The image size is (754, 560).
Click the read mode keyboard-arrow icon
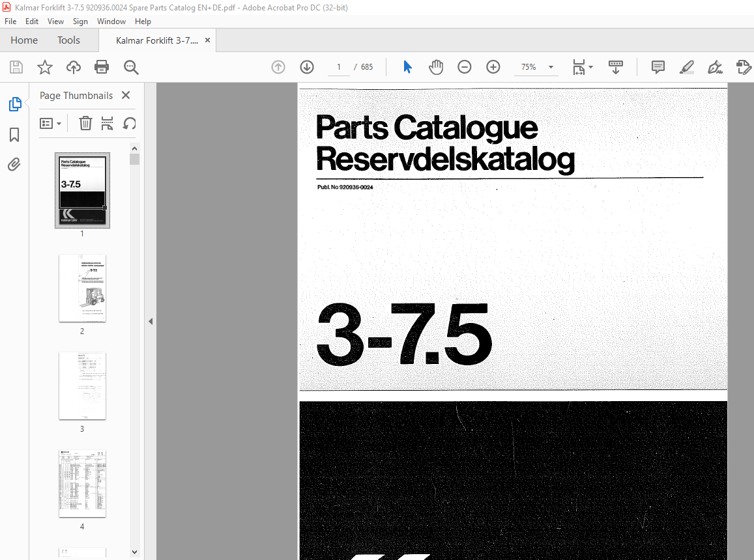coord(615,67)
